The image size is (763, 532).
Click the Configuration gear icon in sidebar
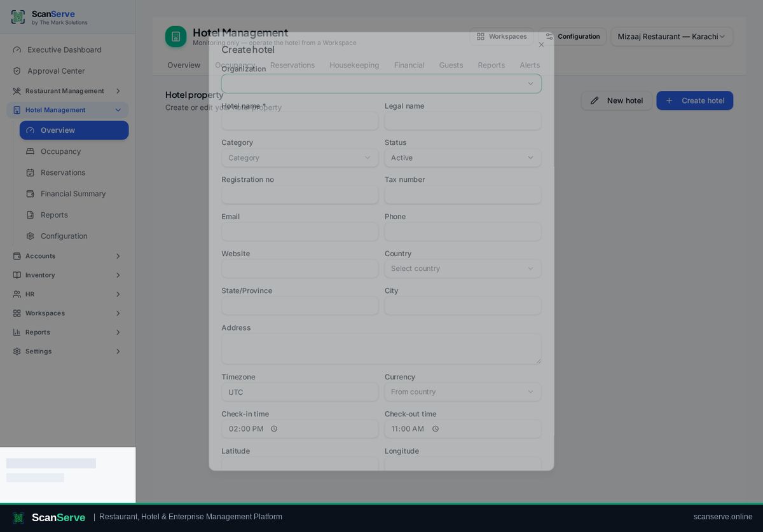pos(30,236)
